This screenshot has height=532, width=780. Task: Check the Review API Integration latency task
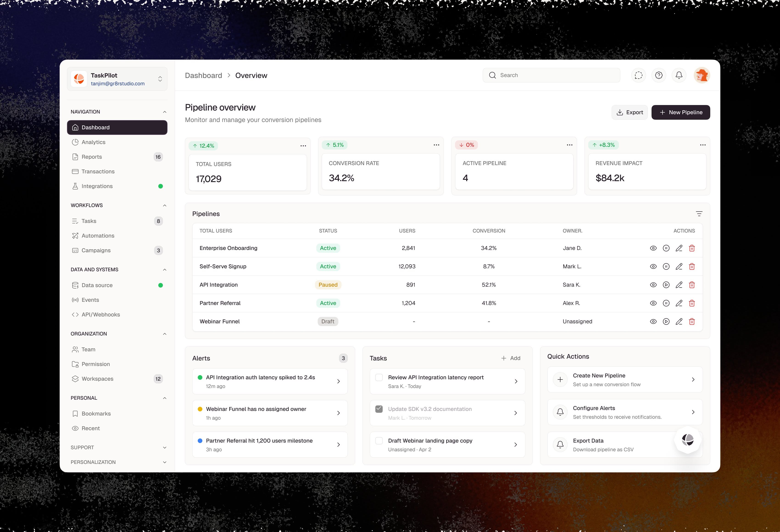(379, 377)
